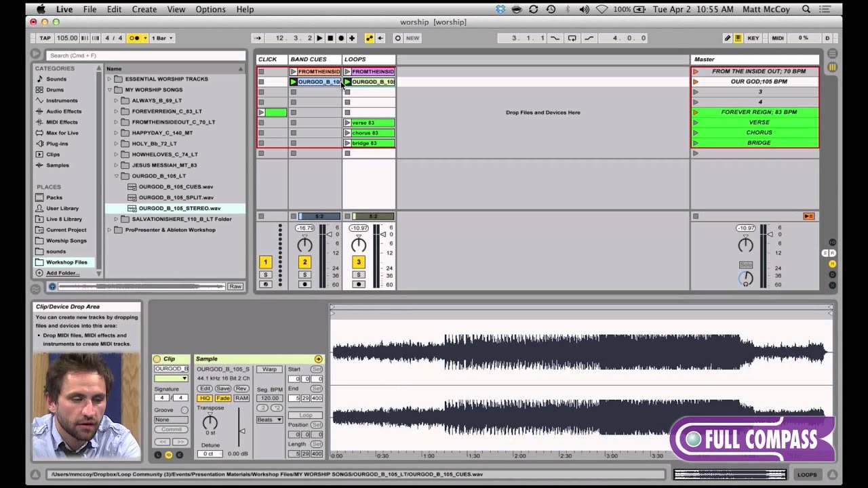
Task: Click the browser search field
Action: pos(146,56)
